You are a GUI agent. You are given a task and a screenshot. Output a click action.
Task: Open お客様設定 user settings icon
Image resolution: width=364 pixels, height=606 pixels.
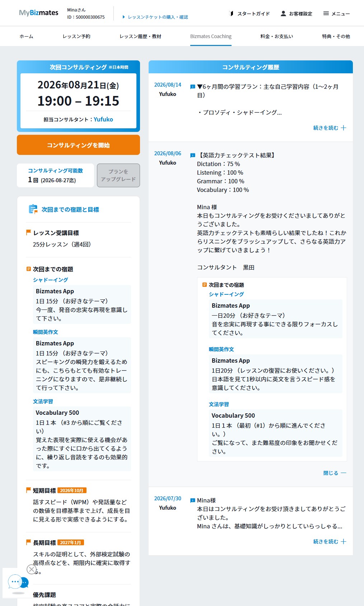tap(283, 14)
